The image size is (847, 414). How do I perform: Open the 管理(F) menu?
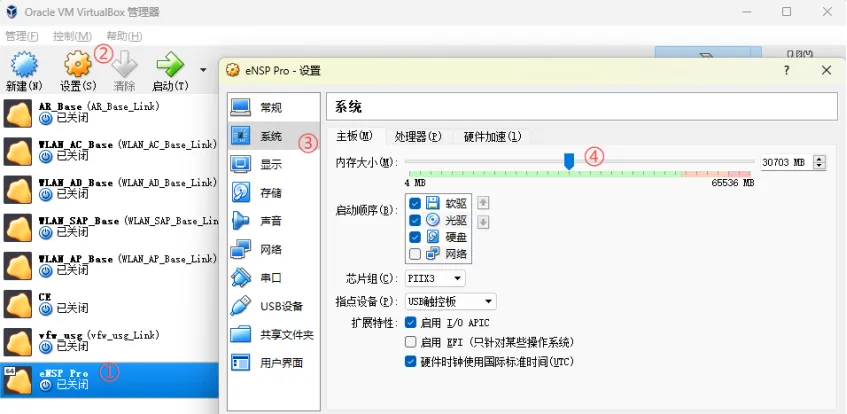click(x=22, y=36)
